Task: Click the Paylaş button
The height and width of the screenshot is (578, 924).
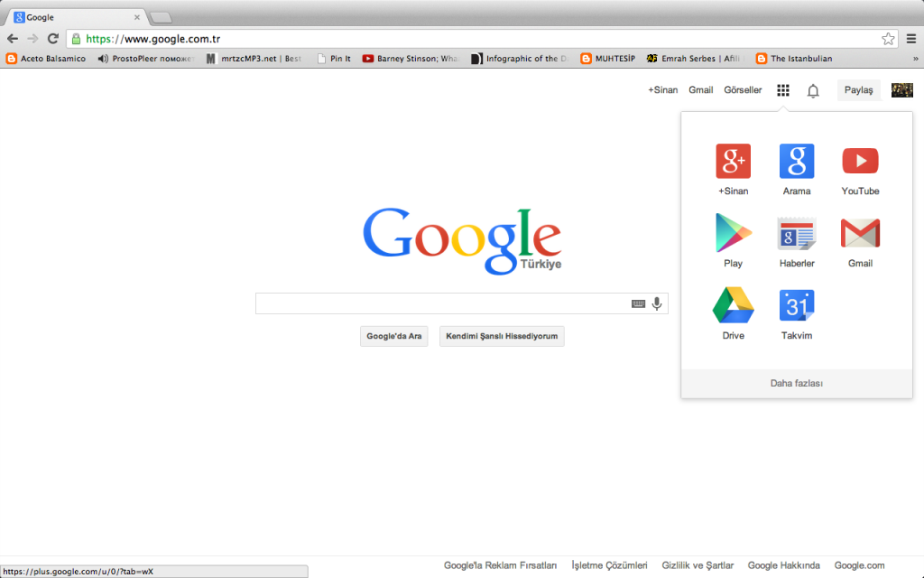Action: pyautogui.click(x=857, y=89)
